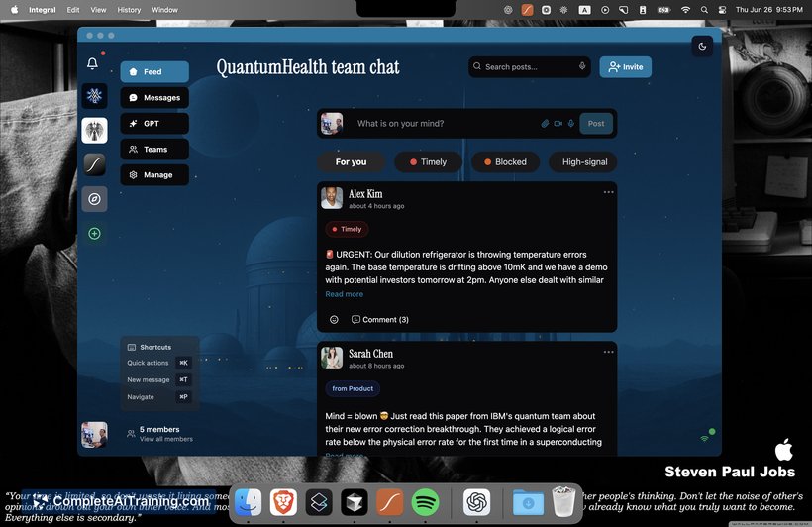This screenshot has width=812, height=527.
Task: Open Spotlight search in menu bar
Action: click(x=704, y=9)
